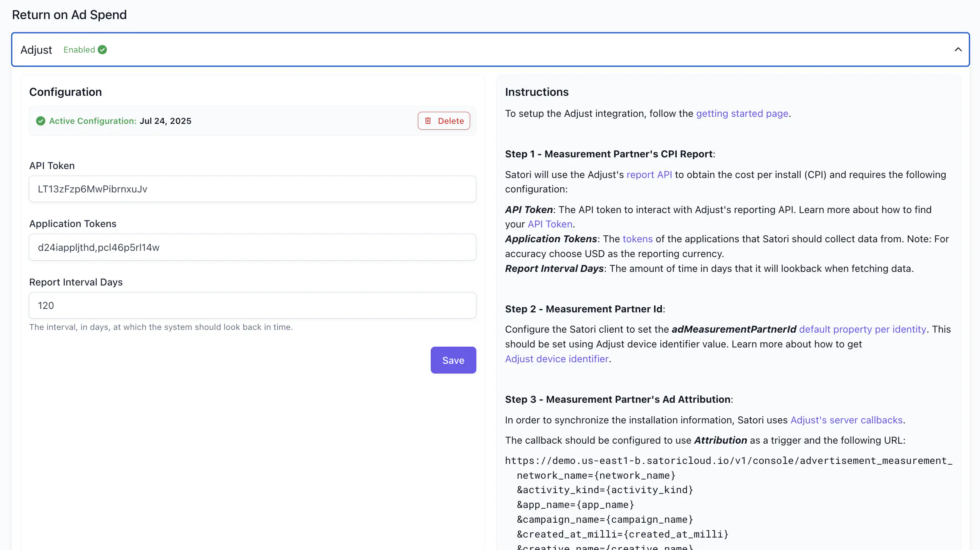Delete the active configuration
The height and width of the screenshot is (550, 980).
(444, 121)
